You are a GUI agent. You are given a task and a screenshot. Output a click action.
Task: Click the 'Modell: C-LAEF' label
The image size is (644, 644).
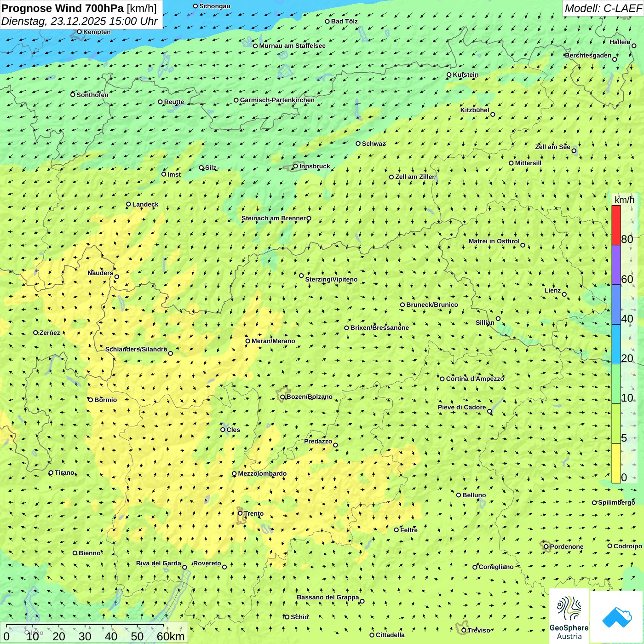603,8
